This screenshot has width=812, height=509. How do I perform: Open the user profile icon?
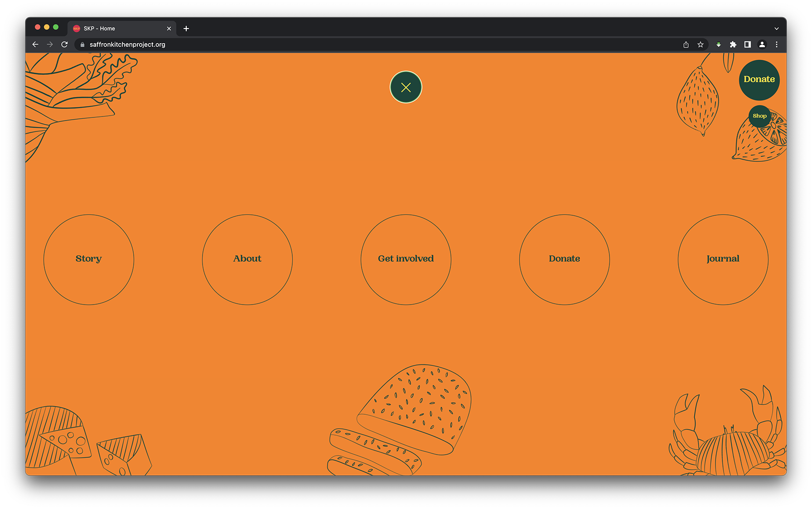[762, 44]
